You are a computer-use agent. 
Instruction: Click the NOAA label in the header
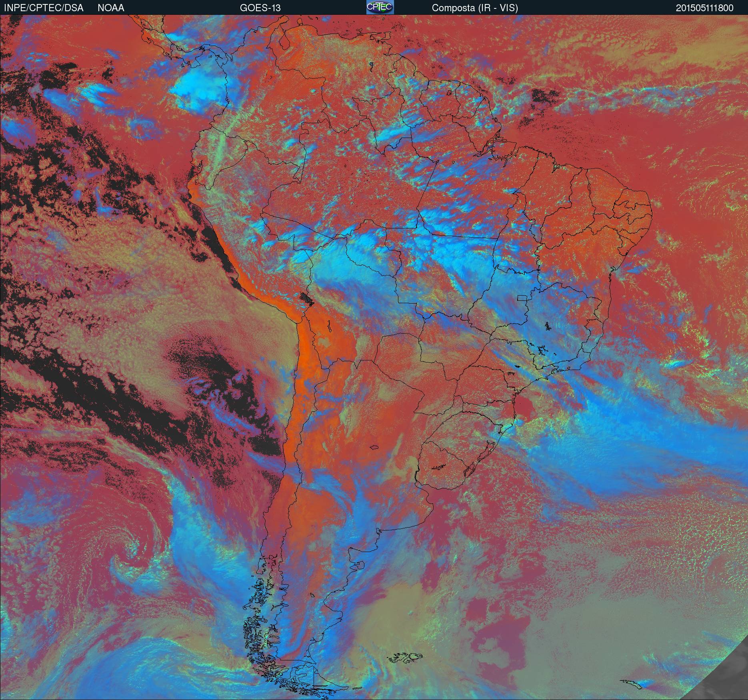[111, 8]
